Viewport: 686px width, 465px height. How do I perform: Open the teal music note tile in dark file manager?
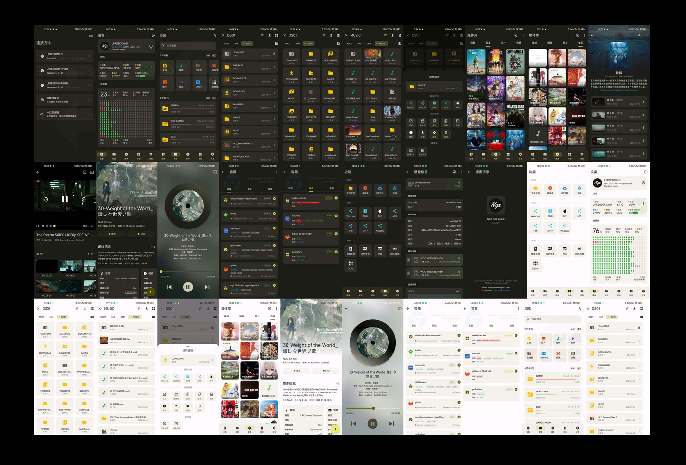point(182,66)
